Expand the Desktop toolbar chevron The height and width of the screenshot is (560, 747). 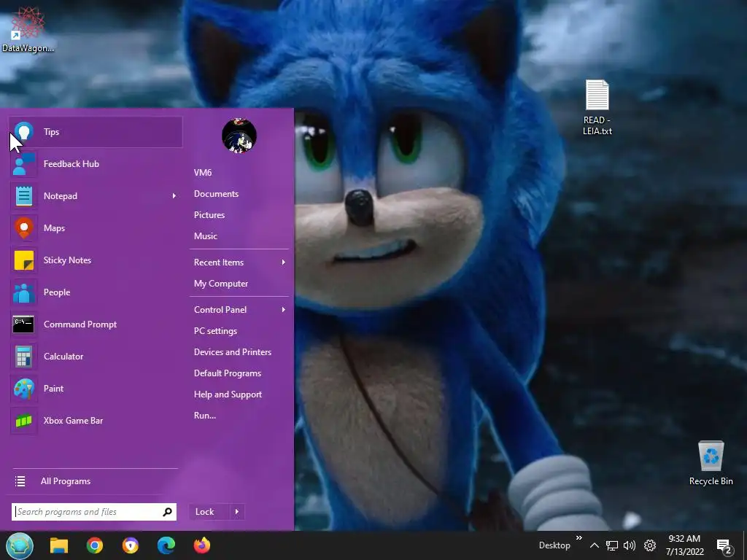tap(578, 538)
